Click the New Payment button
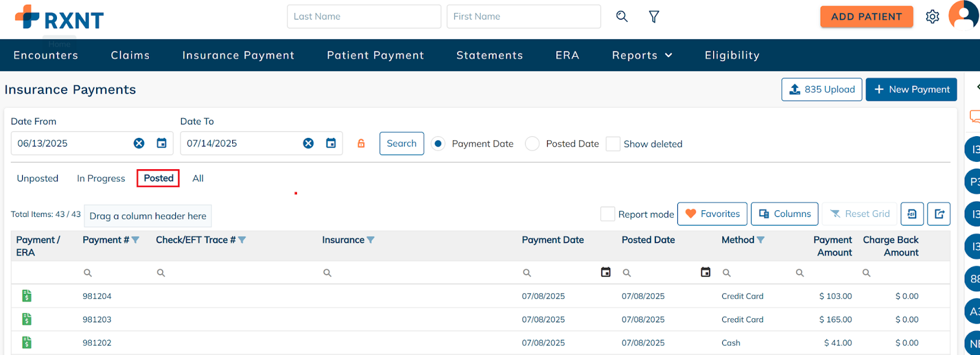 (911, 90)
